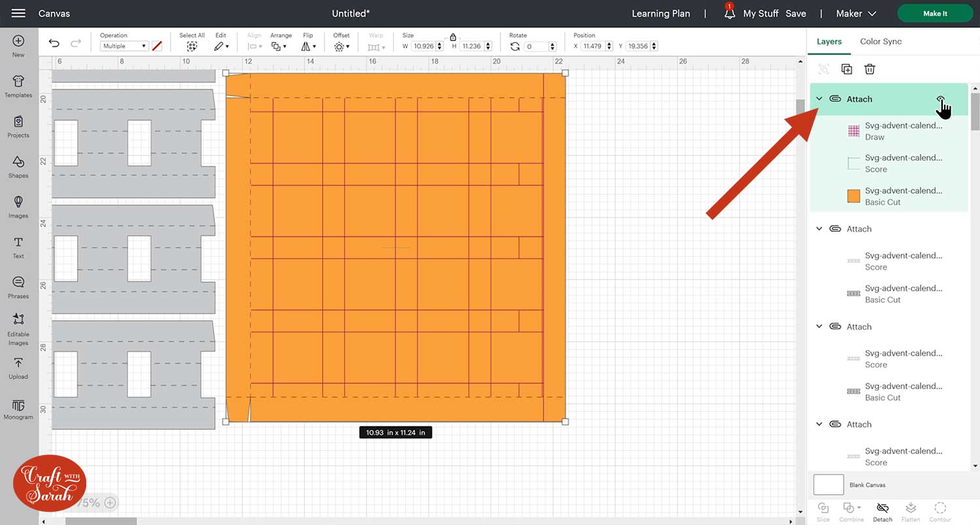Open the Maker machine dropdown
The width and height of the screenshot is (980, 525).
click(x=857, y=14)
